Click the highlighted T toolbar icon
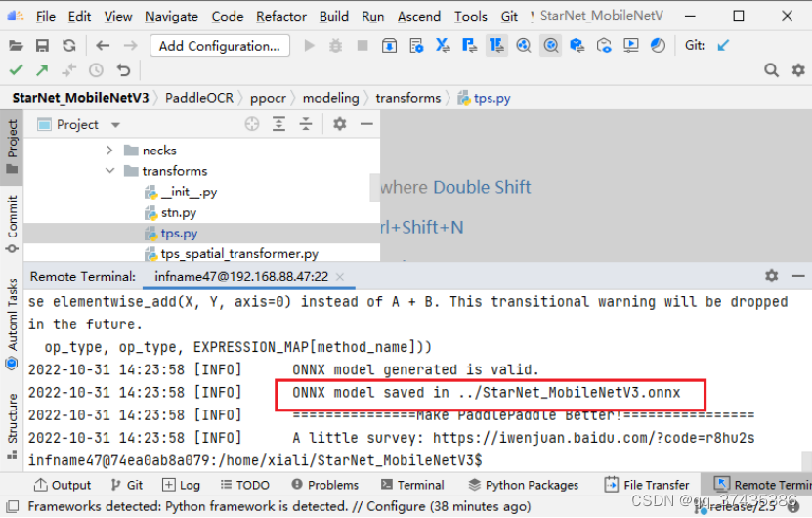Image resolution: width=812 pixels, height=518 pixels. click(496, 46)
